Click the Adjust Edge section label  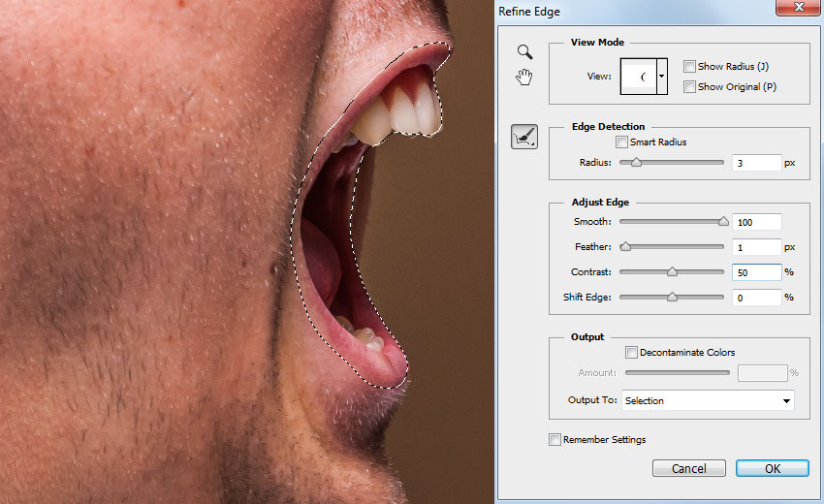[x=600, y=203]
